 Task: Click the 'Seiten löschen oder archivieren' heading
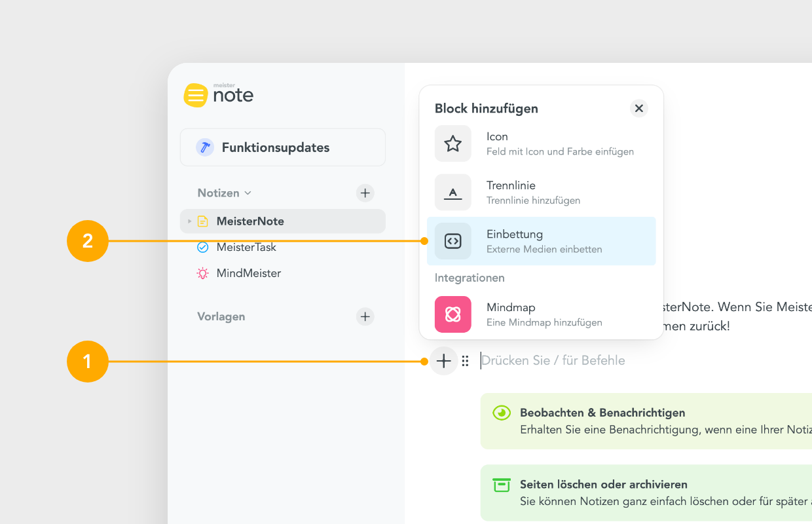tap(604, 485)
